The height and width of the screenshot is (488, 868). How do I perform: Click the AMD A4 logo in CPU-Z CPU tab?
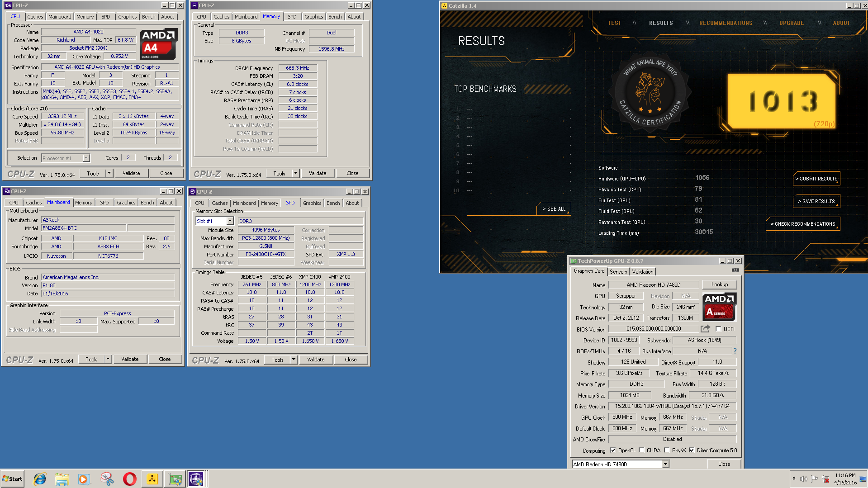point(158,44)
